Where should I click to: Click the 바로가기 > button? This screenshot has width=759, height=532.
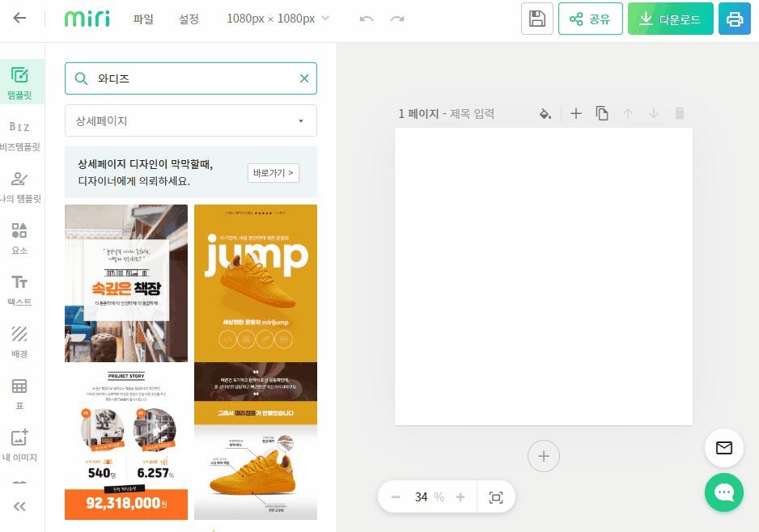coord(273,173)
